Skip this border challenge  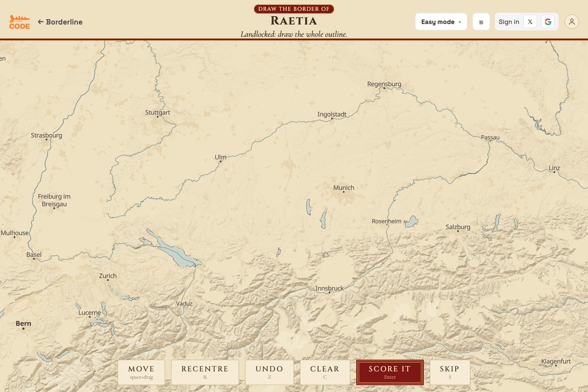(450, 372)
